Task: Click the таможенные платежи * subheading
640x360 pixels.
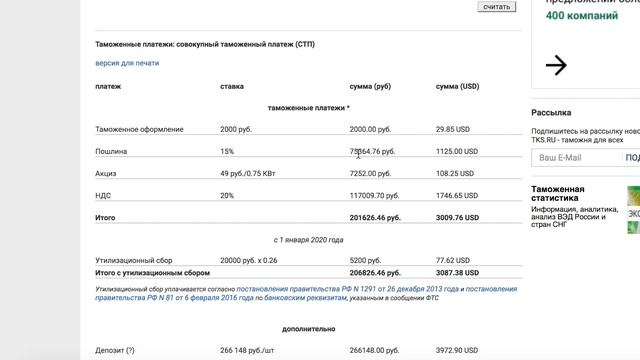Action: click(309, 108)
